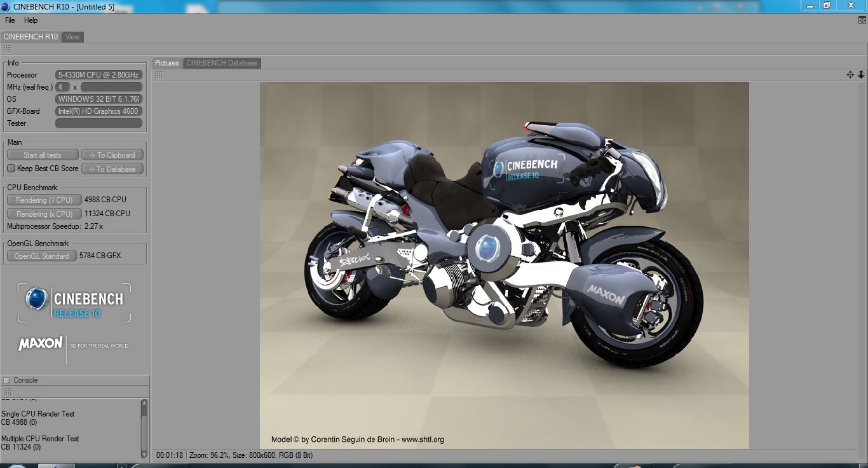Click grip handle under Console header
The image size is (868, 468).
pyautogui.click(x=7, y=391)
